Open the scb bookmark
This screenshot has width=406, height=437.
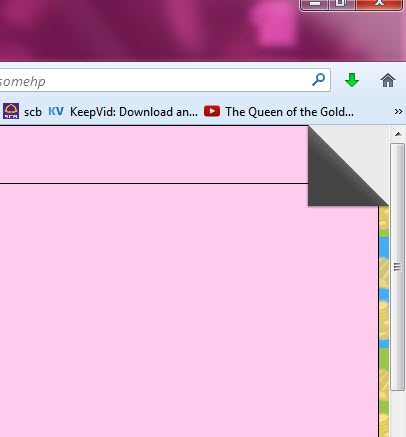[x=33, y=112]
